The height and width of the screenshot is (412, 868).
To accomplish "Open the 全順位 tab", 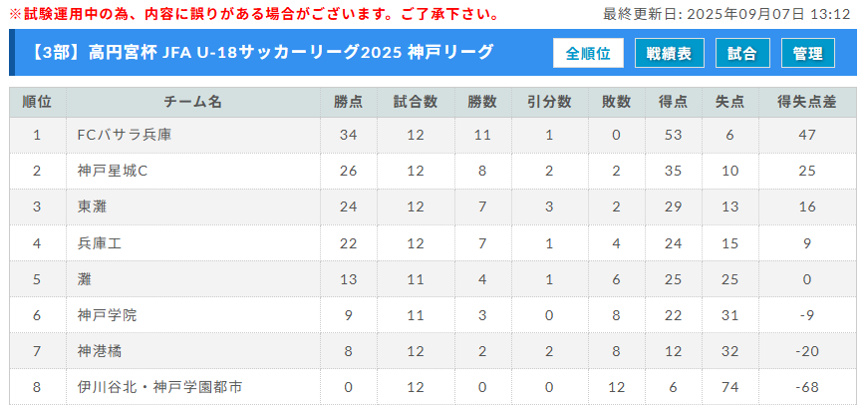I will tap(588, 53).
